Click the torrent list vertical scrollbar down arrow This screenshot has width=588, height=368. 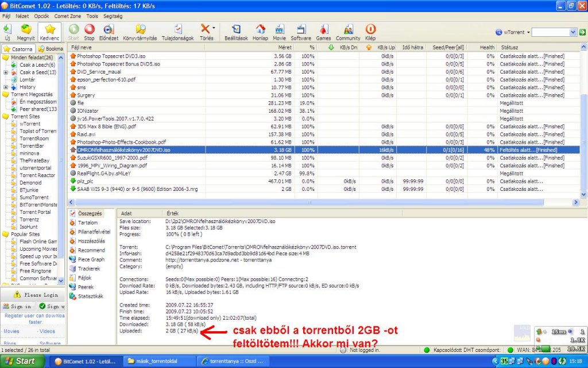point(583,194)
